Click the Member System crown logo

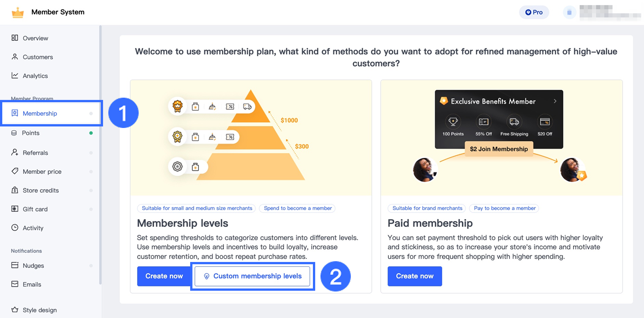[x=18, y=12]
